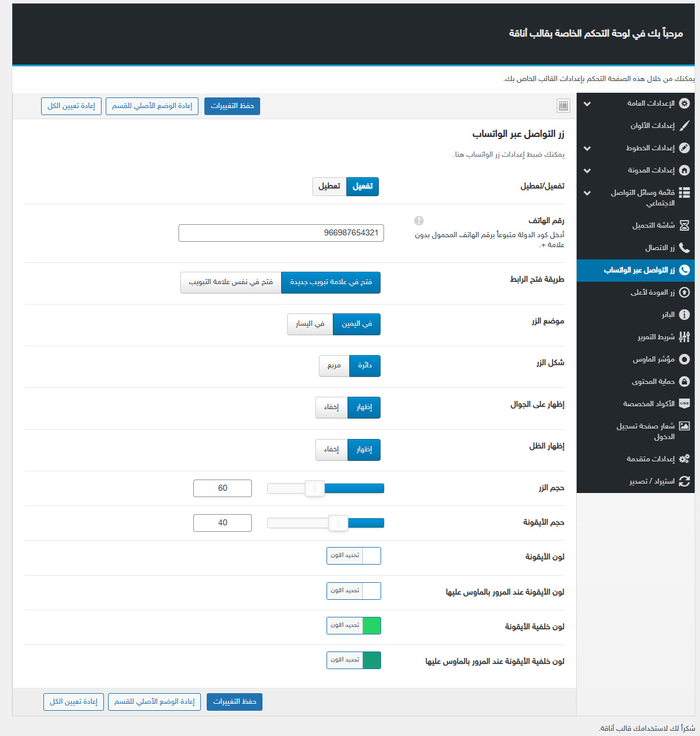Expand the إعدادات الخطوط submenu arrow
This screenshot has height=736, width=700.
pos(587,148)
